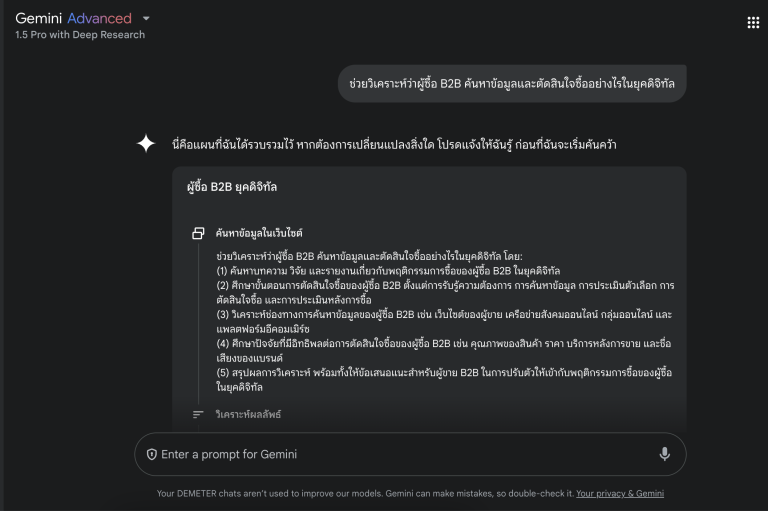Select the ค้นหาข้อมูลในเว็บไซต์ step heading

click(259, 233)
